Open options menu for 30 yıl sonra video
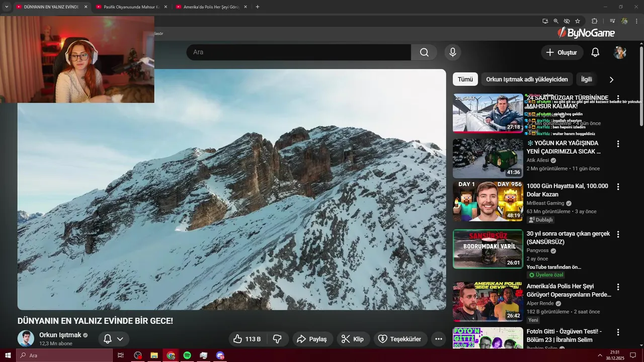Viewport: 644px width, 362px height. tap(618, 234)
